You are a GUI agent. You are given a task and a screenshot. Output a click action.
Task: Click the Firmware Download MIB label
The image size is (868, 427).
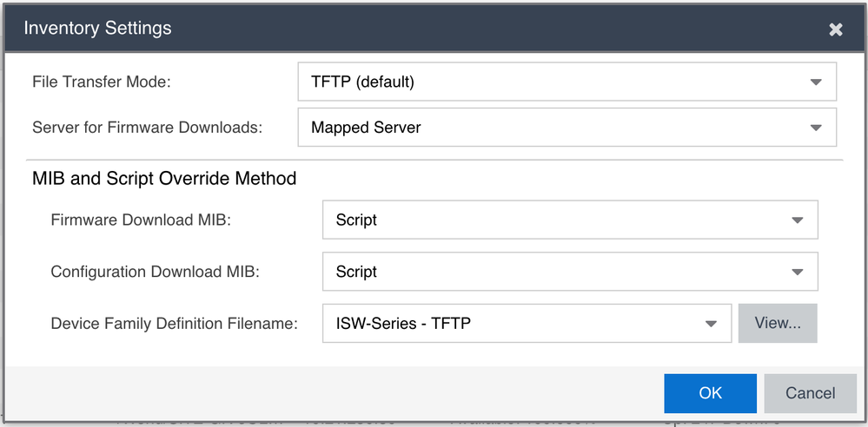pos(141,220)
